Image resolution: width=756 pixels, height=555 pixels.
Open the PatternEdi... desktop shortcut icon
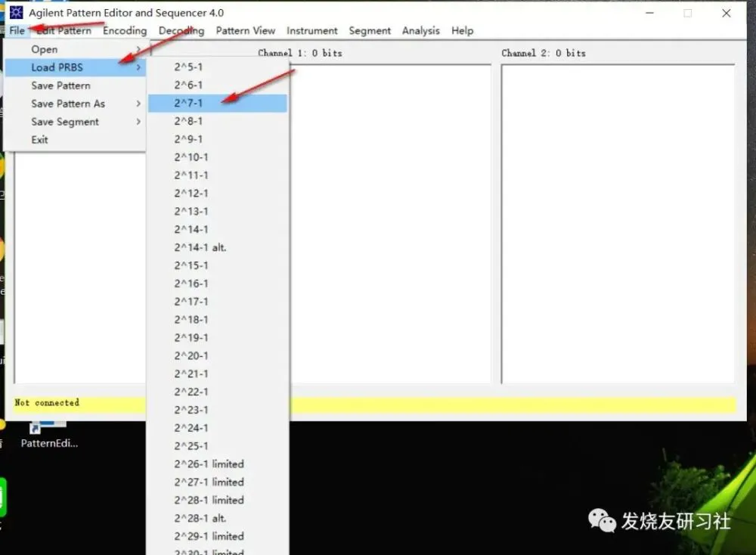pyautogui.click(x=48, y=434)
